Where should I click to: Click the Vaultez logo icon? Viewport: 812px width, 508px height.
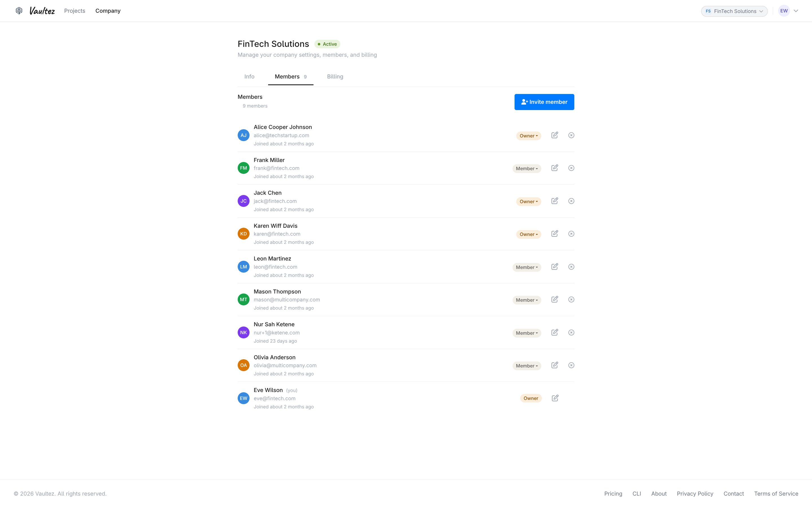tap(19, 11)
